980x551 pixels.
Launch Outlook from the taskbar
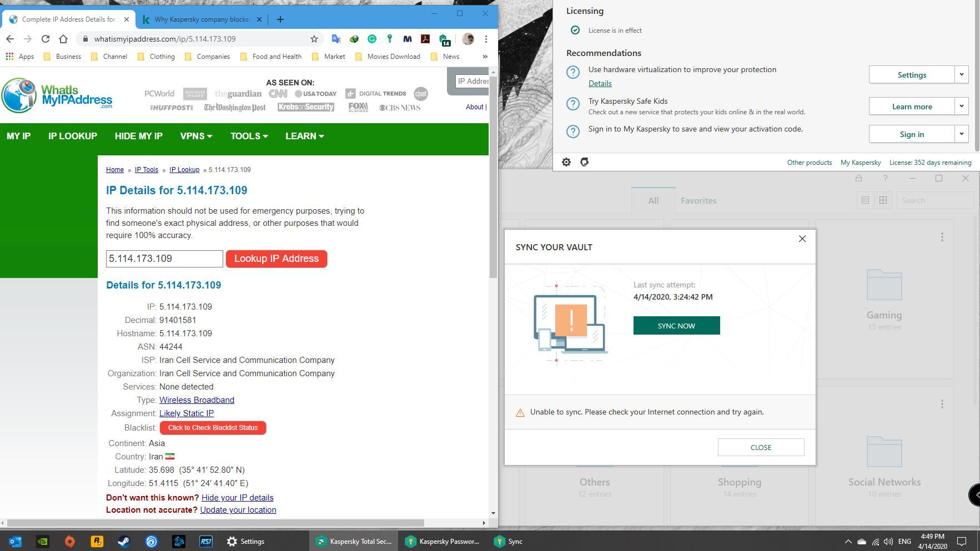pyautogui.click(x=15, y=542)
